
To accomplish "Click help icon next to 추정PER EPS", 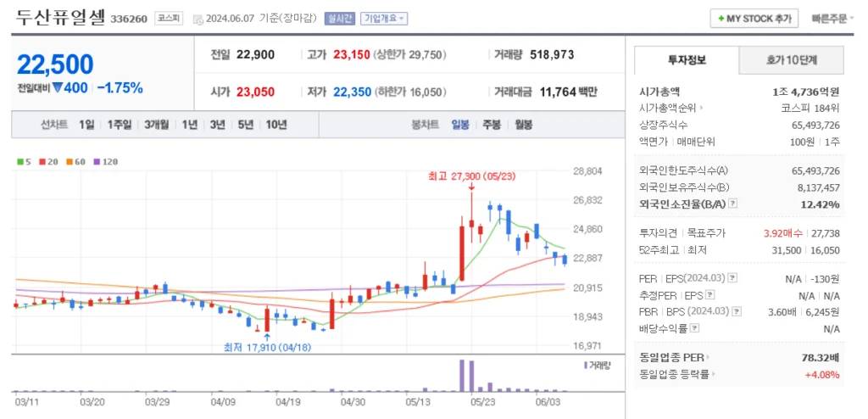I will coord(711,295).
